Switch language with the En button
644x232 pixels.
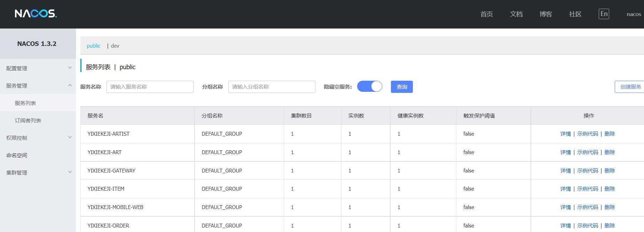point(604,14)
